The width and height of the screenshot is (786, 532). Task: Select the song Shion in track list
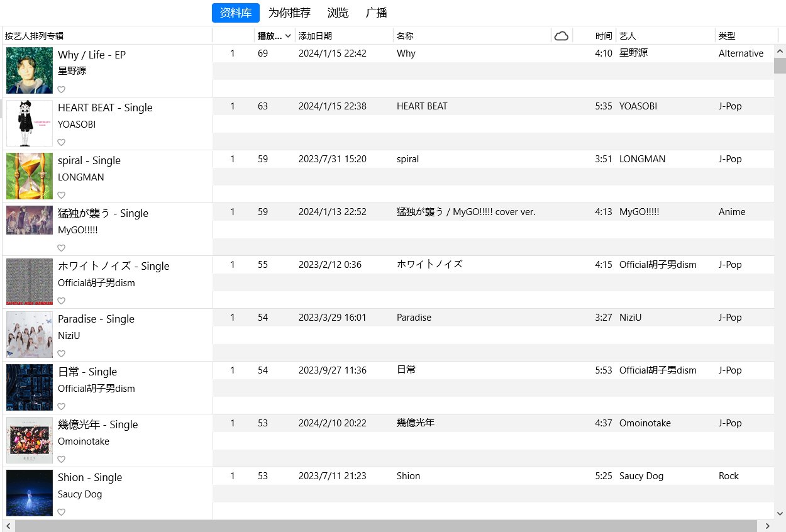point(408,476)
